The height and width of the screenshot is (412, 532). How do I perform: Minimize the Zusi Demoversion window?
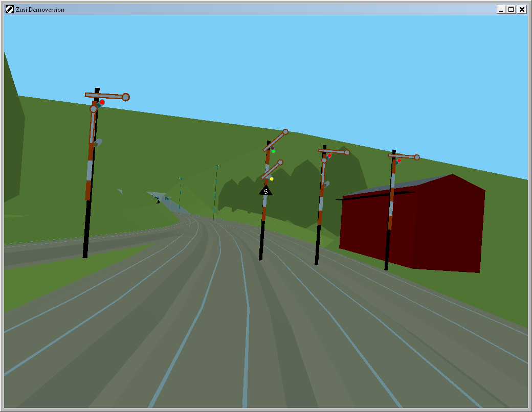[x=501, y=10]
